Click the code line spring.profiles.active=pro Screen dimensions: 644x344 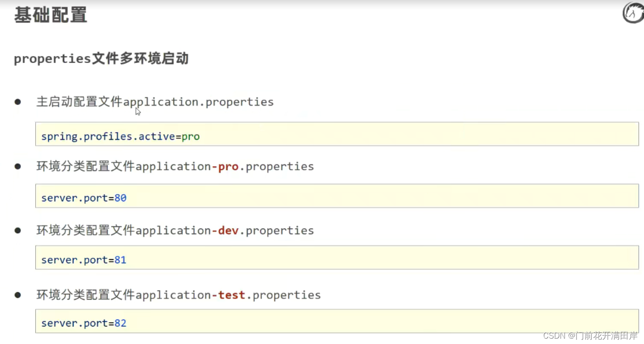(x=120, y=136)
